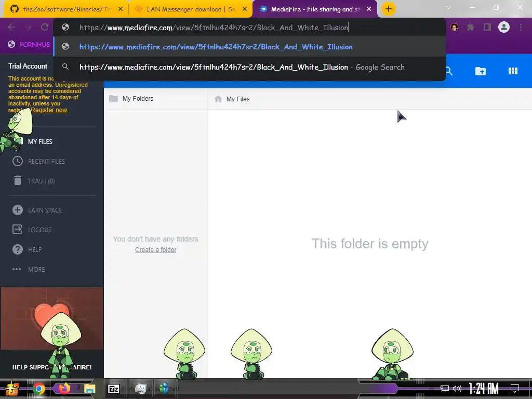Image resolution: width=532 pixels, height=399 pixels.
Task: Click the Help Support MediaFire banner
Action: 52,332
